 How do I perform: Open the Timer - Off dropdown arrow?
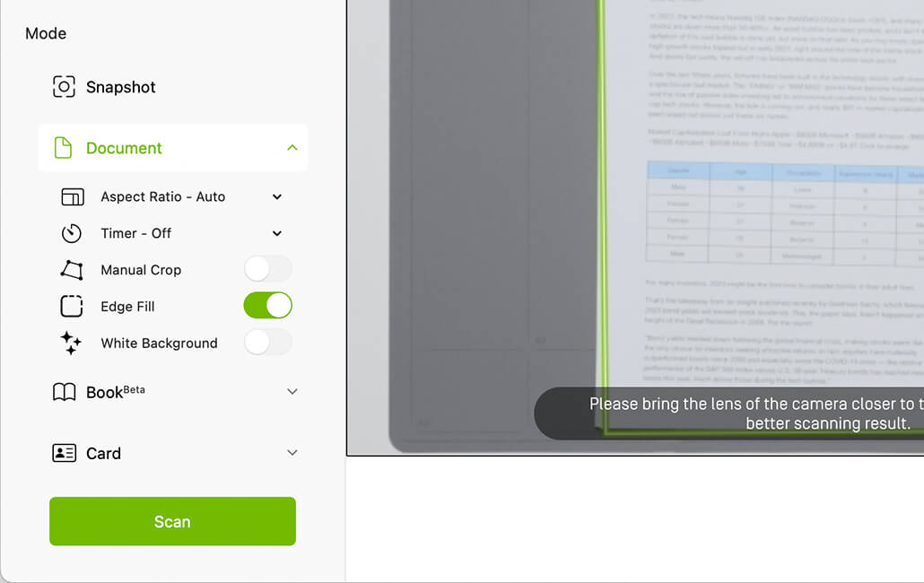click(277, 233)
